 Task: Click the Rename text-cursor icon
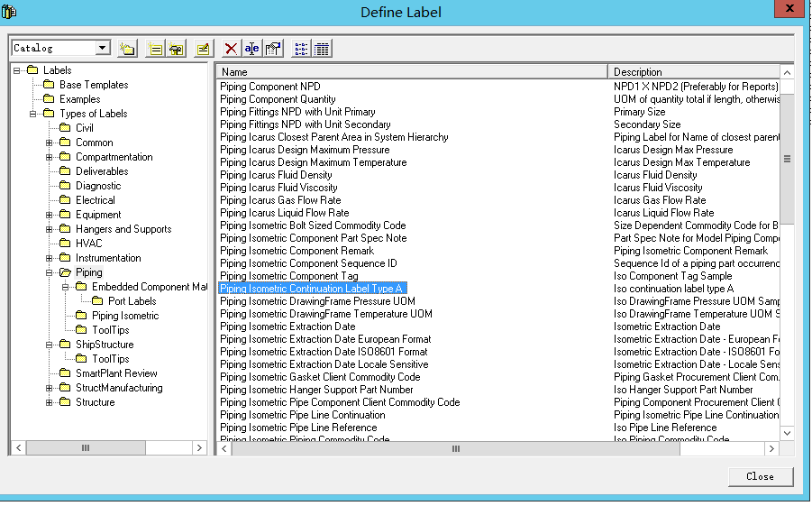coord(251,49)
